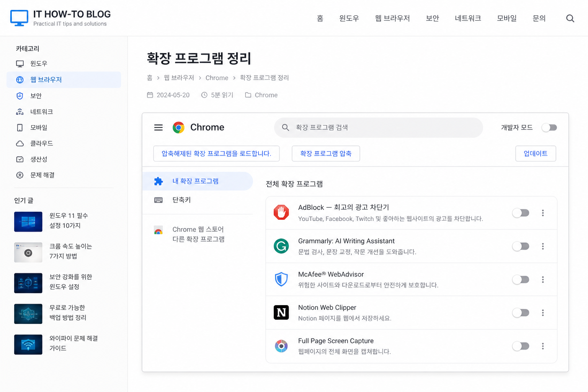Click the shield icon beside 보안 category

pyautogui.click(x=20, y=96)
